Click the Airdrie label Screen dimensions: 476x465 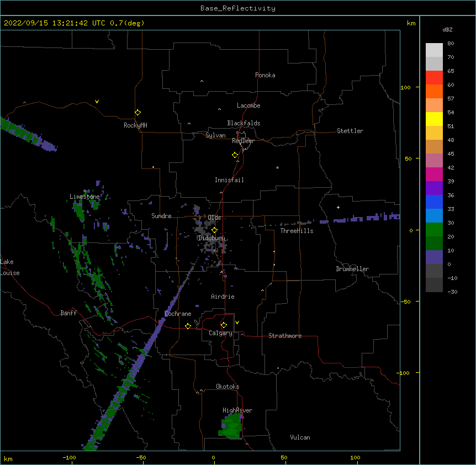(223, 297)
